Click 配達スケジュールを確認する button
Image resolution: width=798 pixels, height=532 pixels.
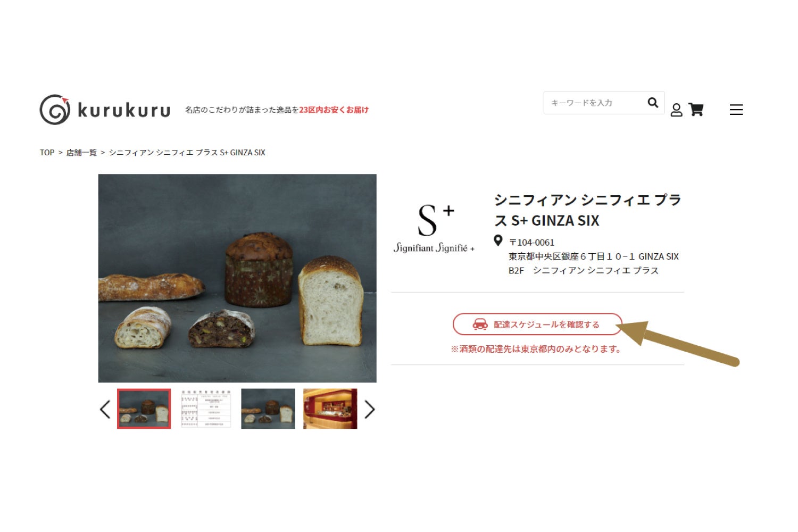[x=537, y=325]
